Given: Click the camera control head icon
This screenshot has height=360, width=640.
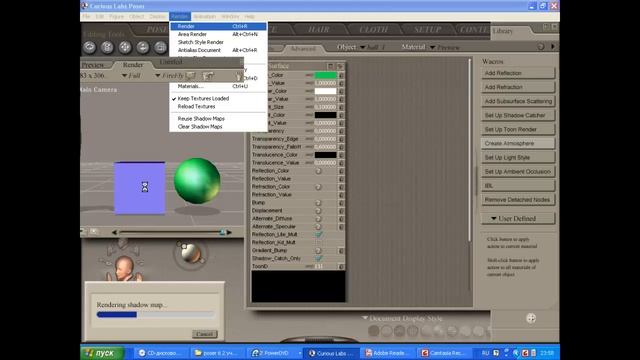Looking at the screenshot, I should (123, 267).
